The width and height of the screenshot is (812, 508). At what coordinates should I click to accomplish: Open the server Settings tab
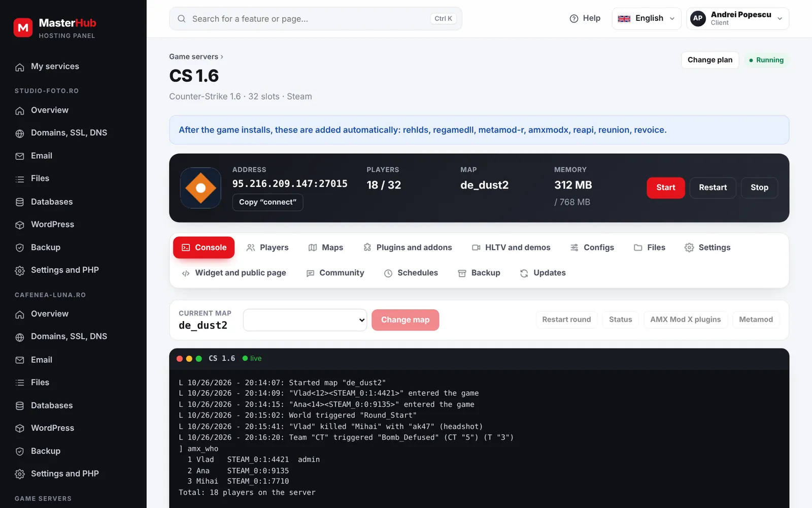[x=707, y=247]
